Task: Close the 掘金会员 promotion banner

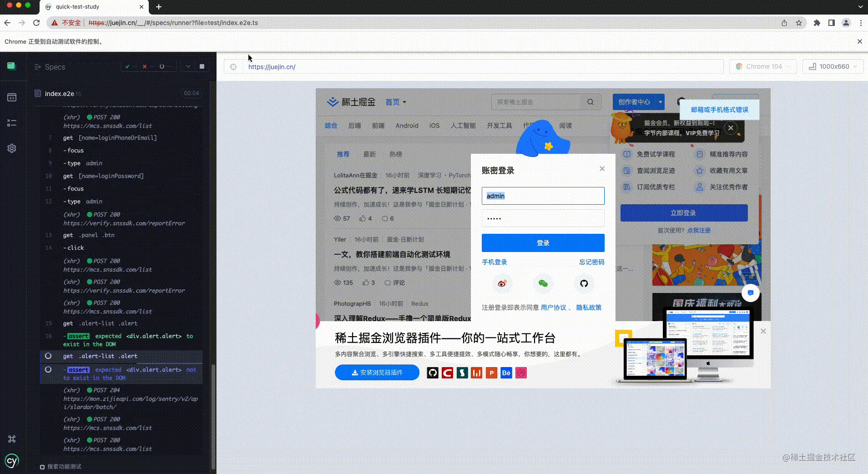Action: (x=731, y=128)
